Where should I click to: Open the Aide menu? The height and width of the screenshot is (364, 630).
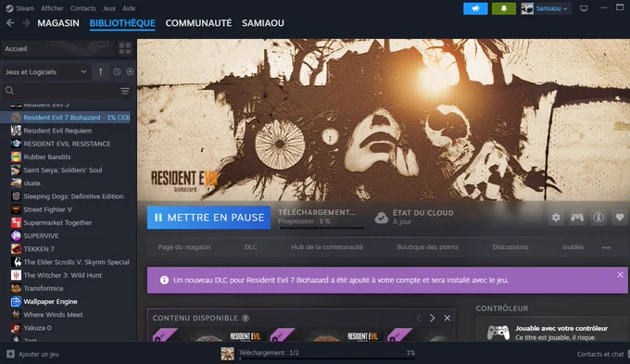129,8
